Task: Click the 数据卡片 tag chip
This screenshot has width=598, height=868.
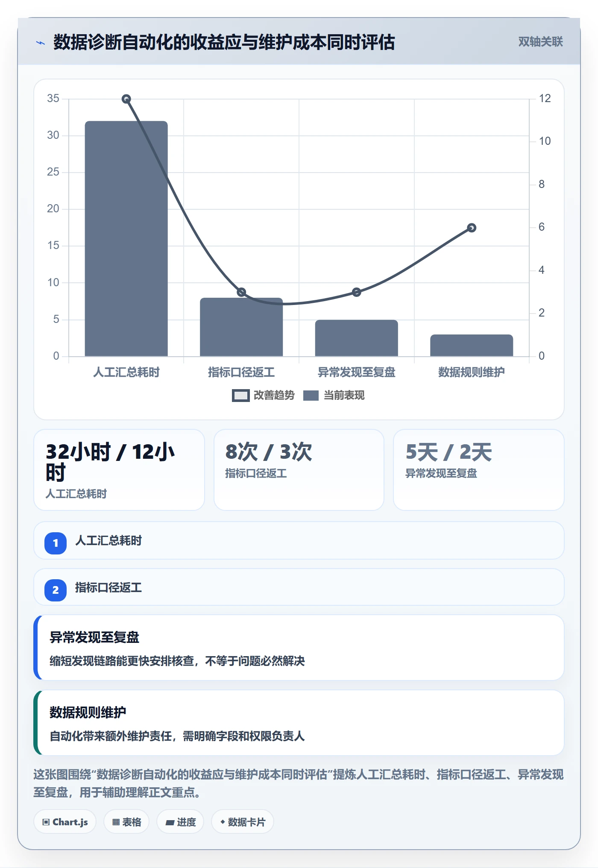Action: tap(243, 822)
